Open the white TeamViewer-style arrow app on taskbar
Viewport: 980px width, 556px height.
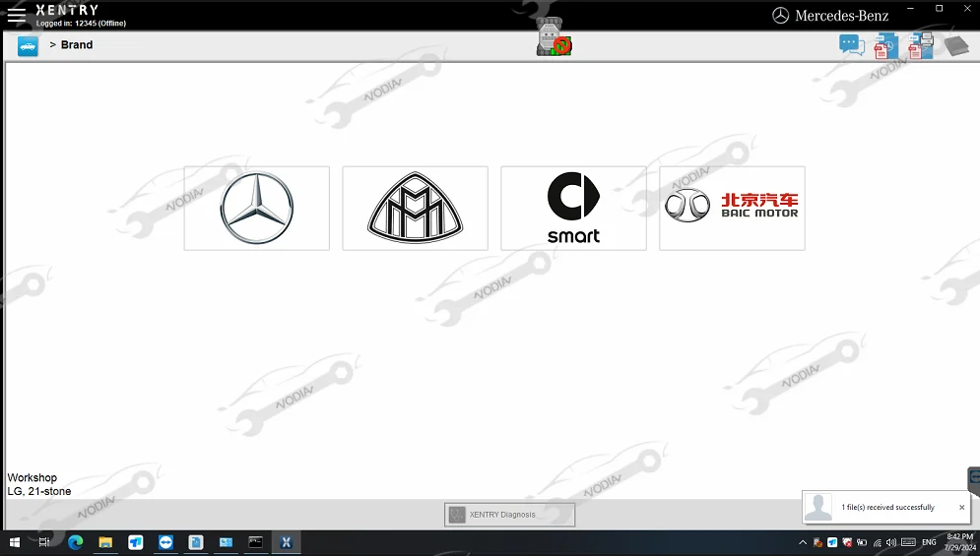(x=136, y=542)
